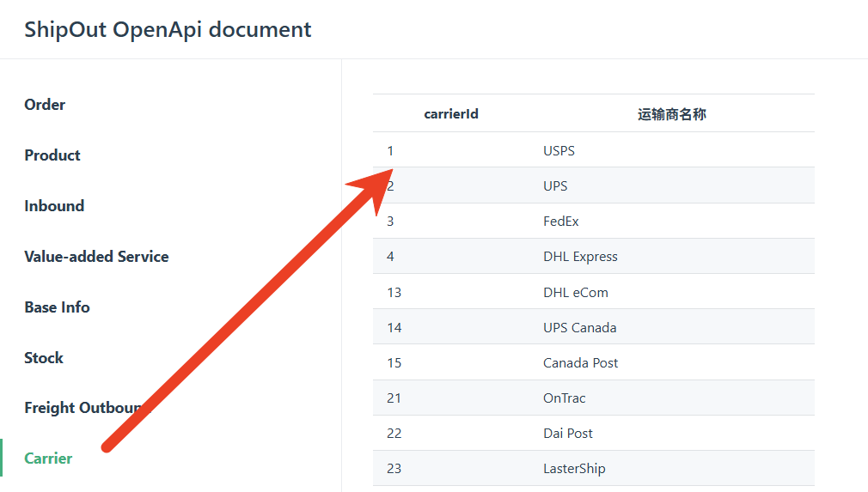
Task: Click carrierId value 13
Action: click(x=394, y=293)
